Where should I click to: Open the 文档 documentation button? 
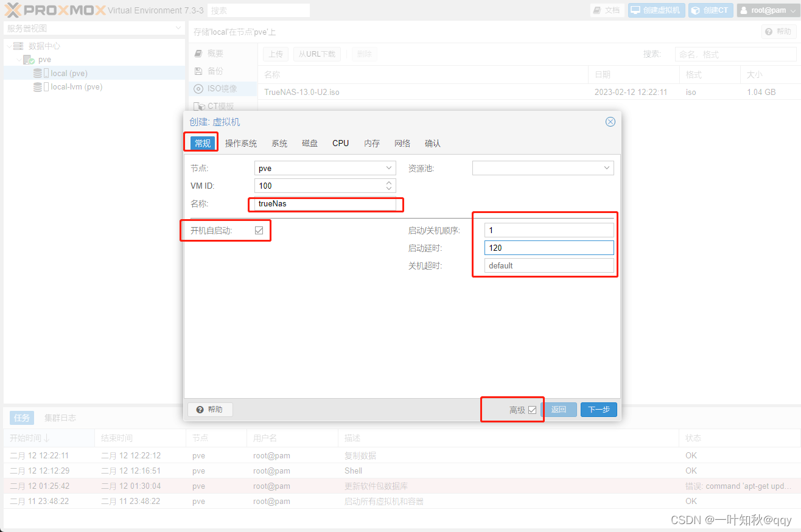click(x=607, y=10)
